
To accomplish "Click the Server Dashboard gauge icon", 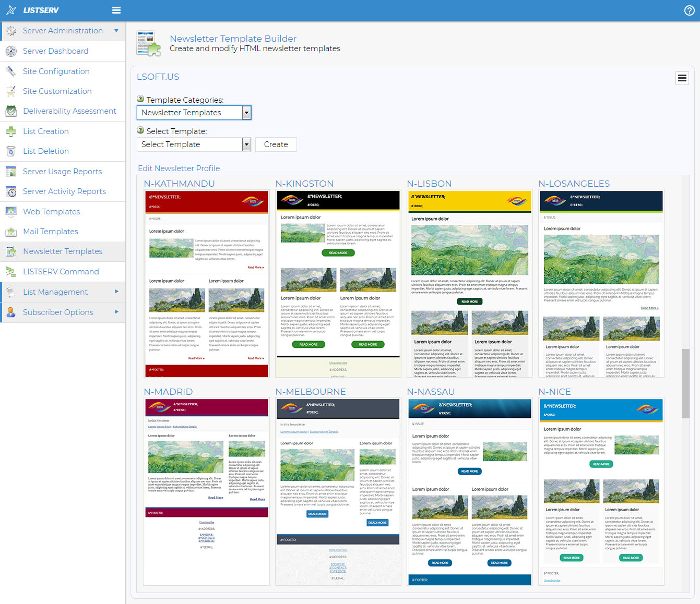I will coord(11,51).
